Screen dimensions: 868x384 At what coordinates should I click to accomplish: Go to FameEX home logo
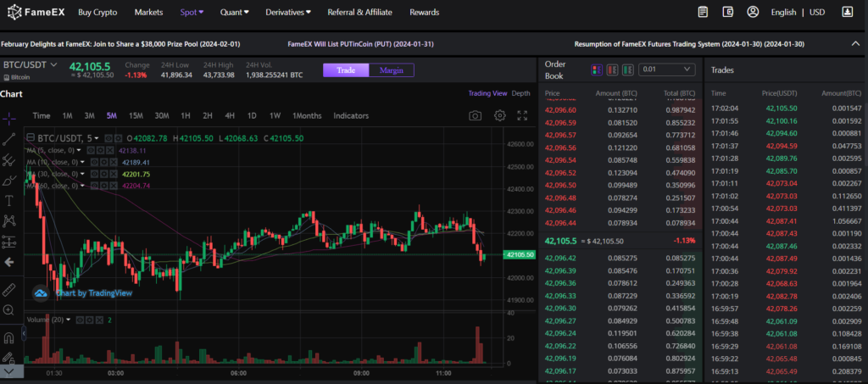point(36,12)
